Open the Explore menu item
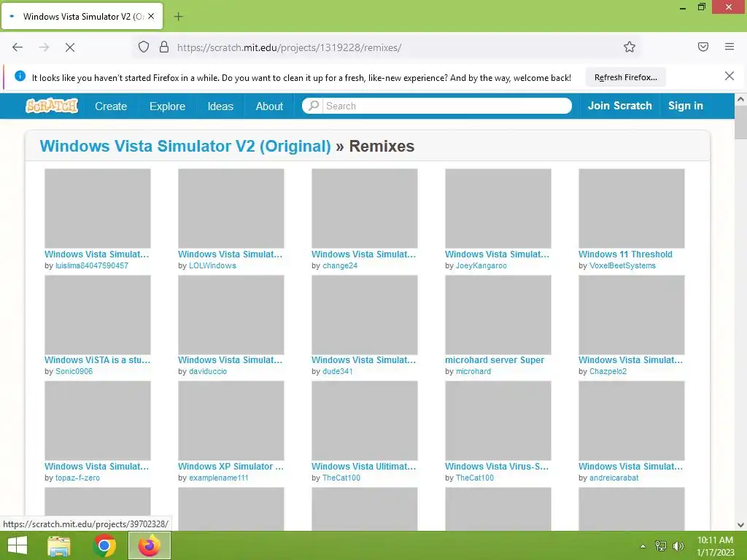Viewport: 747px width, 560px height. coord(167,106)
